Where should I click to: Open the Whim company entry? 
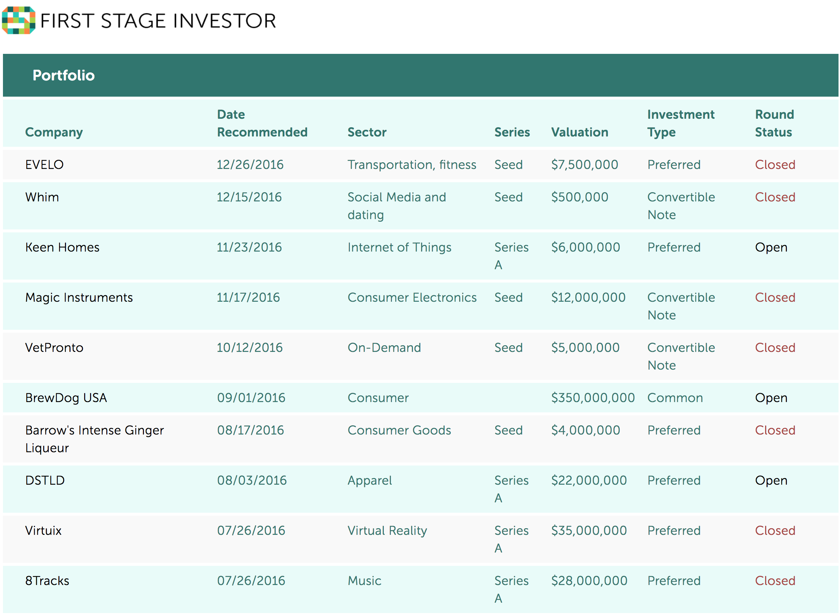[42, 197]
